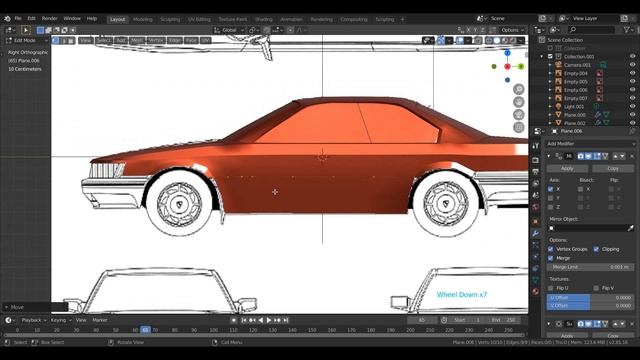This screenshot has width=640, height=360.
Task: Click Apply on the Mirror modifier
Action: tap(567, 168)
